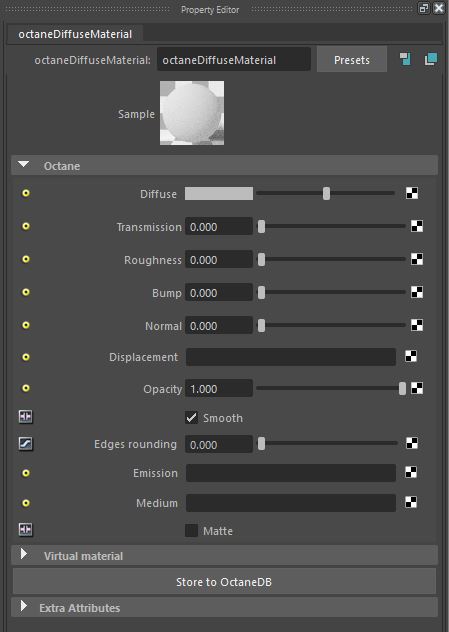Click Store to OctaneDB button
This screenshot has width=449, height=632.
coord(224,582)
